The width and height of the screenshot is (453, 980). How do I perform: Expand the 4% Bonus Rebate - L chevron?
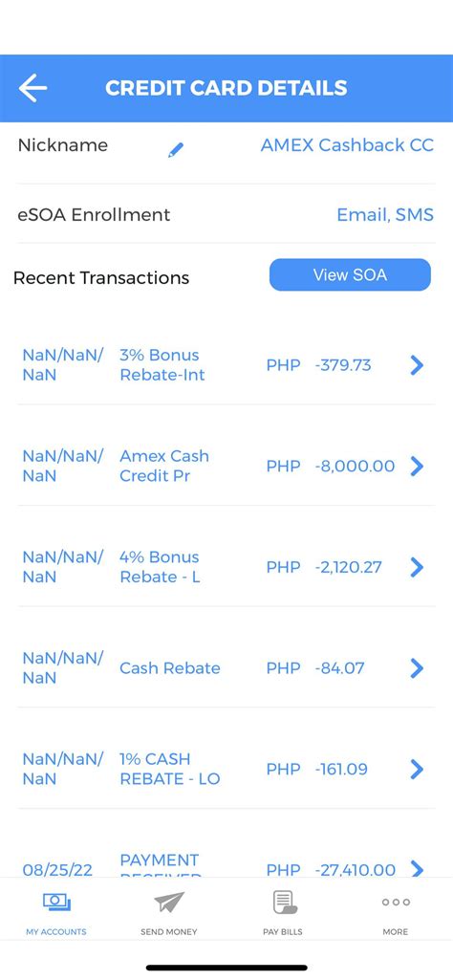click(417, 567)
